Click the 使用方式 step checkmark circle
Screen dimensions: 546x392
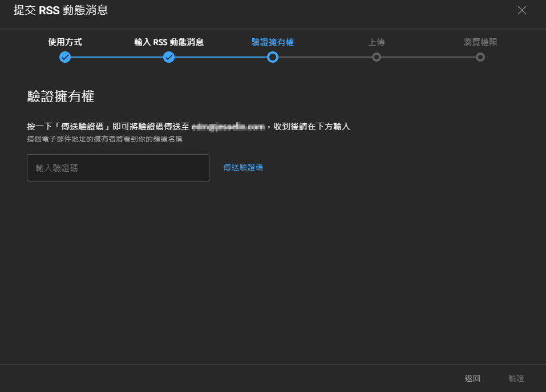coord(65,57)
